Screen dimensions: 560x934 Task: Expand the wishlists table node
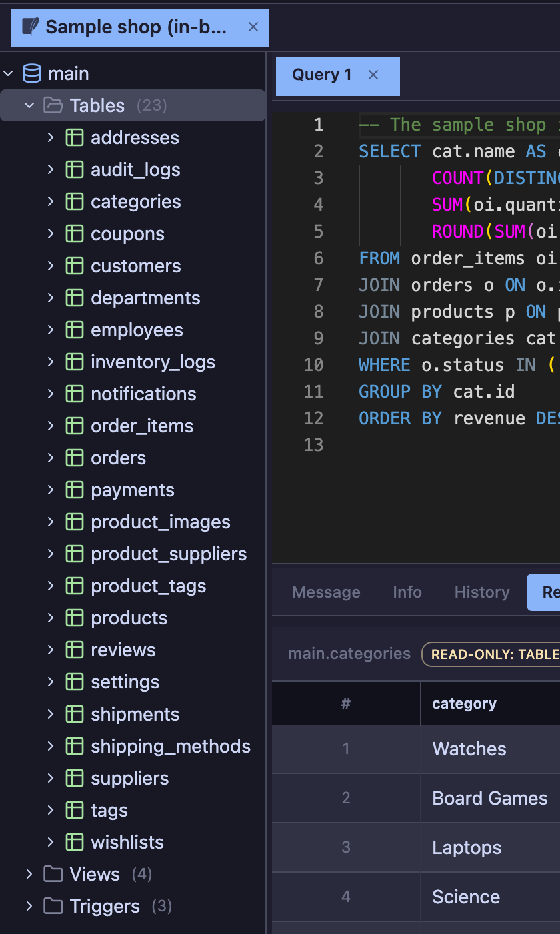click(51, 842)
